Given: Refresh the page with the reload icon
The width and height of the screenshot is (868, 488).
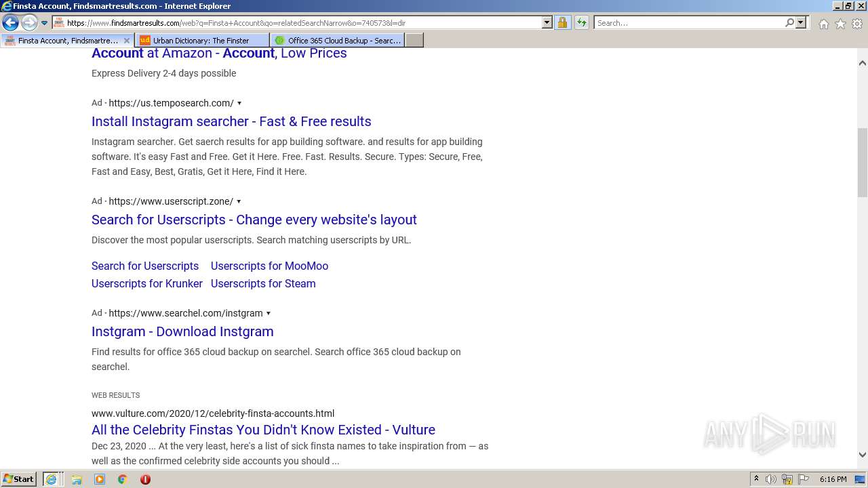Looking at the screenshot, I should [581, 23].
